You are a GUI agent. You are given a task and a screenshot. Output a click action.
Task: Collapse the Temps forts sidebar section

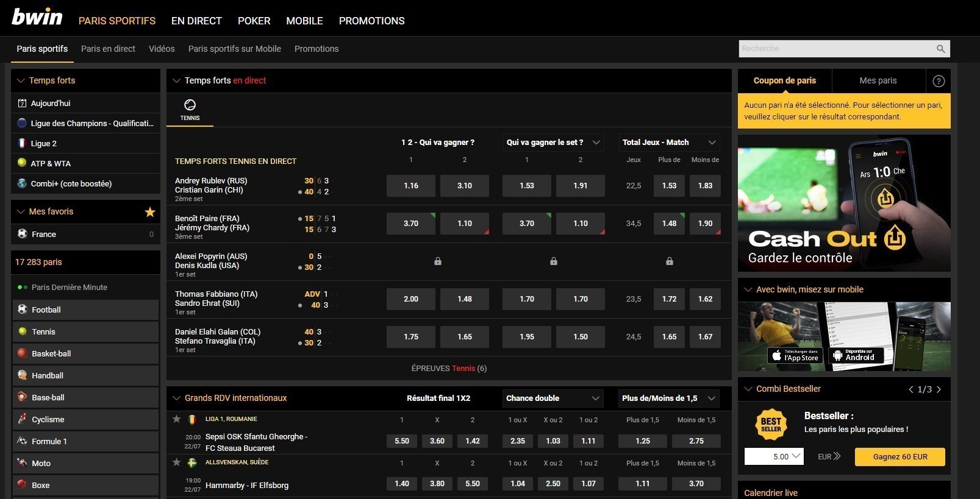[21, 80]
